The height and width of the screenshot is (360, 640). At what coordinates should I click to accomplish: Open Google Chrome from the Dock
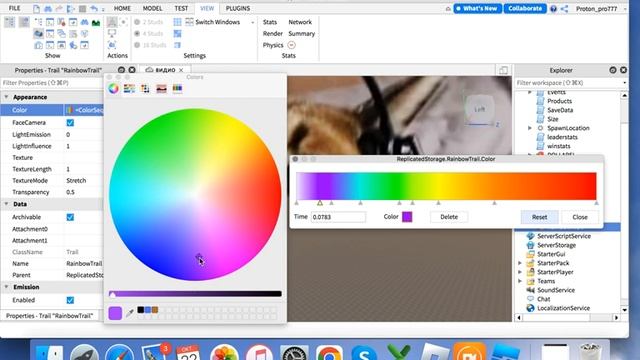pyautogui.click(x=329, y=353)
